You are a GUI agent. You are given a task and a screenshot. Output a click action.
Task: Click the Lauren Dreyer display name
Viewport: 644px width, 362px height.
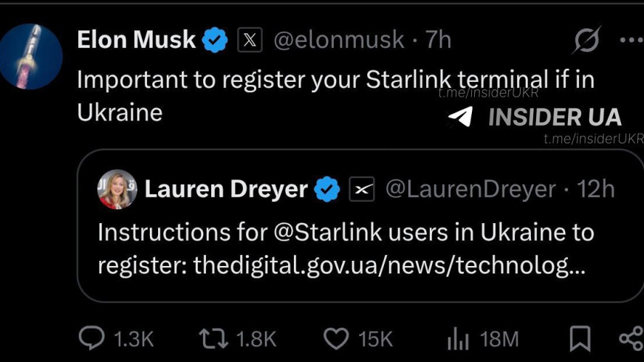[x=226, y=189]
